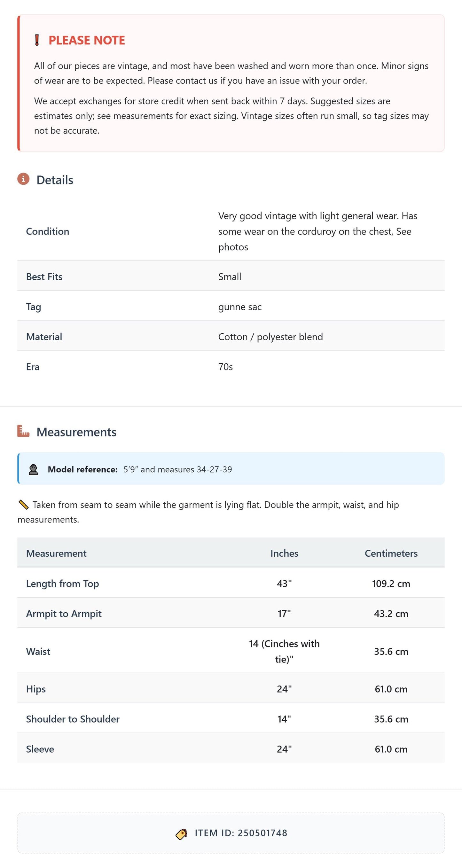Click the Shoulder to Shoulder row label

click(x=73, y=719)
